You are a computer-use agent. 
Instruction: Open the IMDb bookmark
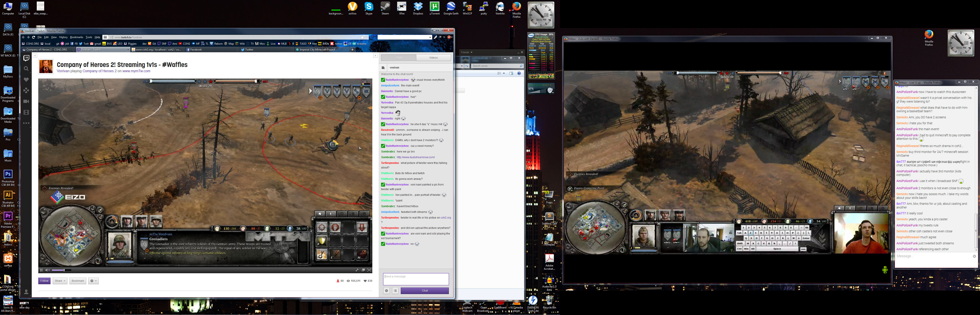(324, 43)
